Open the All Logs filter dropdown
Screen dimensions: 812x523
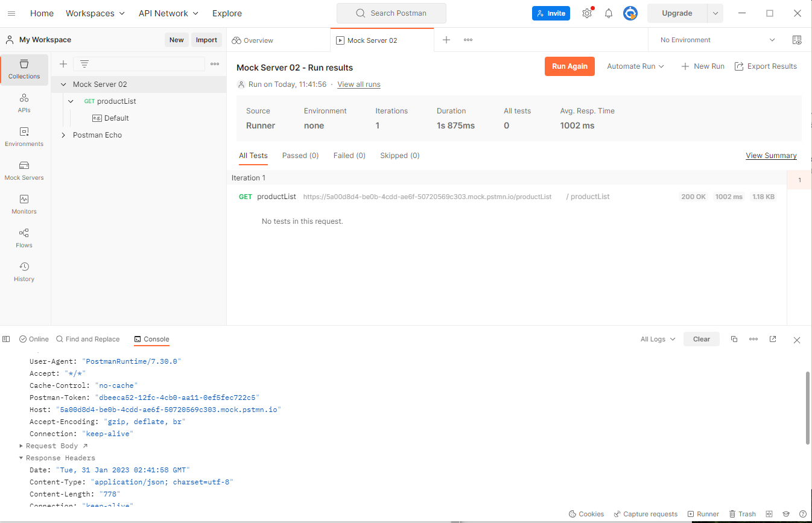pyautogui.click(x=658, y=339)
